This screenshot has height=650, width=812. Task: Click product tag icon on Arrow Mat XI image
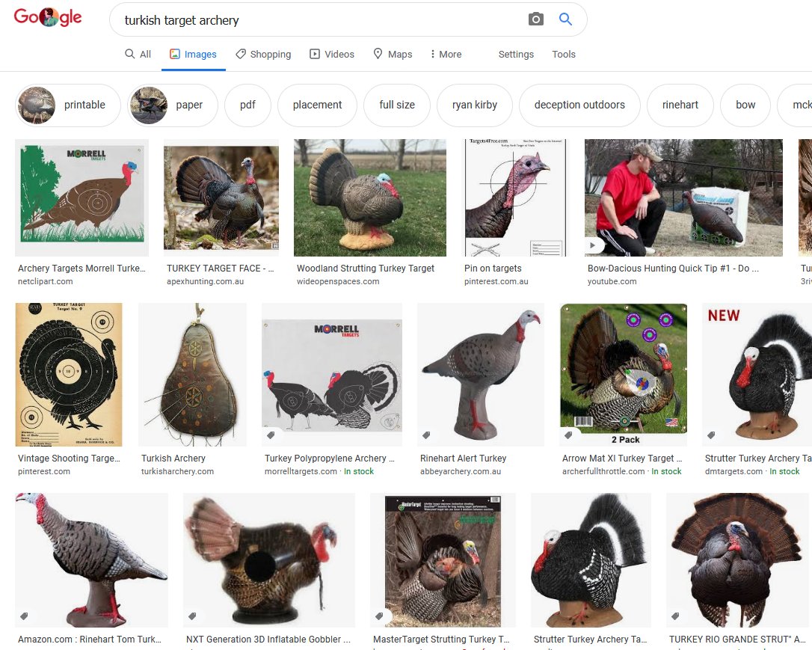coord(568,435)
